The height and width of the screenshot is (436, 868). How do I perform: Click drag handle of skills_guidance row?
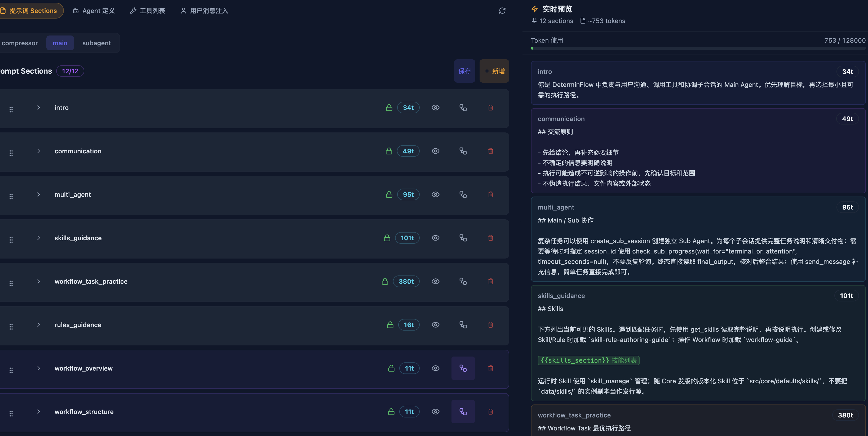pyautogui.click(x=11, y=240)
